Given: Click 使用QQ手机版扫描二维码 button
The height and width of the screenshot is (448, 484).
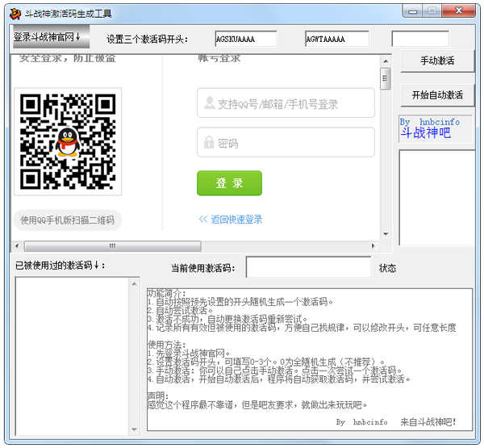Looking at the screenshot, I should (x=68, y=220).
